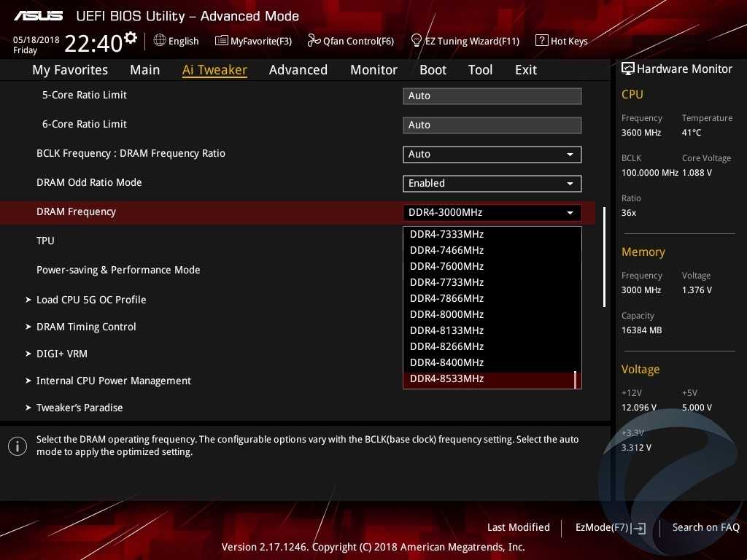Viewport: 747px width, 560px height.
Task: Open MyFavorite(F3) shortcut icon
Action: click(222, 41)
